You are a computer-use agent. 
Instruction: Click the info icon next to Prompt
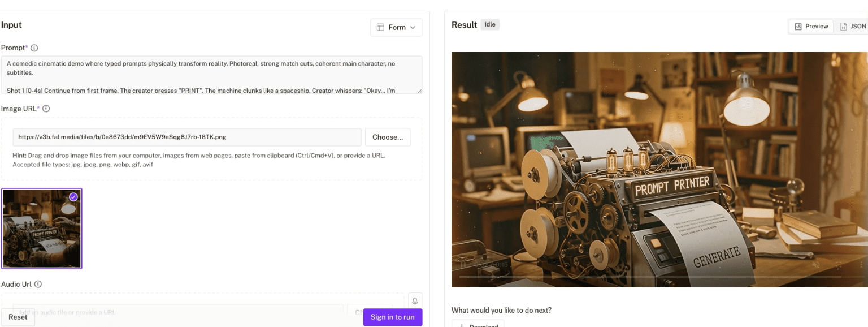coord(34,48)
